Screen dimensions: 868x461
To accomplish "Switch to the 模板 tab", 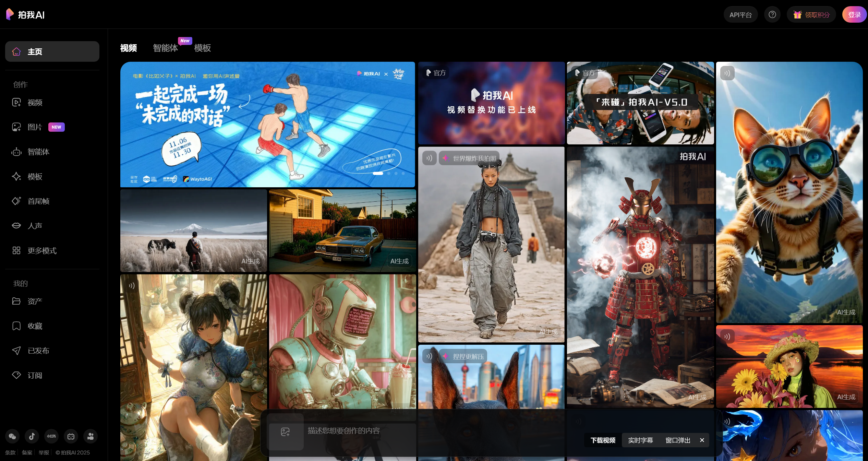I will (202, 48).
